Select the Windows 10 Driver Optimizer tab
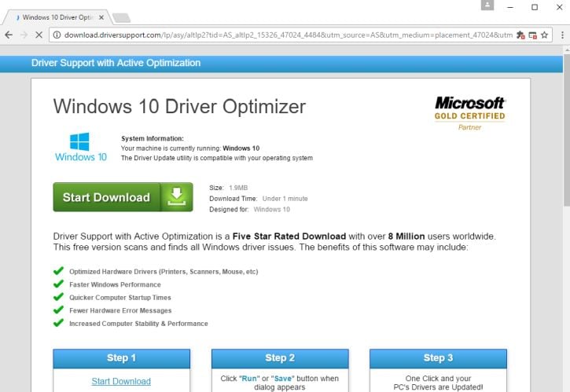 (57, 17)
